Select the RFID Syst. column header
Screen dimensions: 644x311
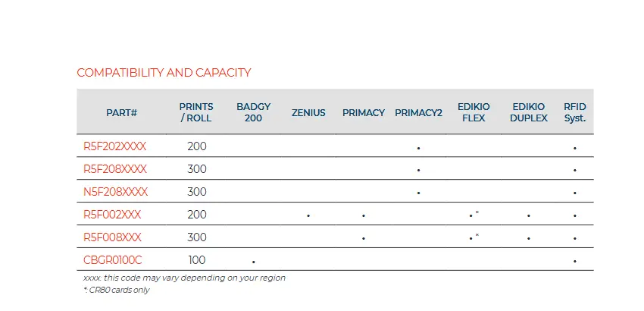coord(574,112)
